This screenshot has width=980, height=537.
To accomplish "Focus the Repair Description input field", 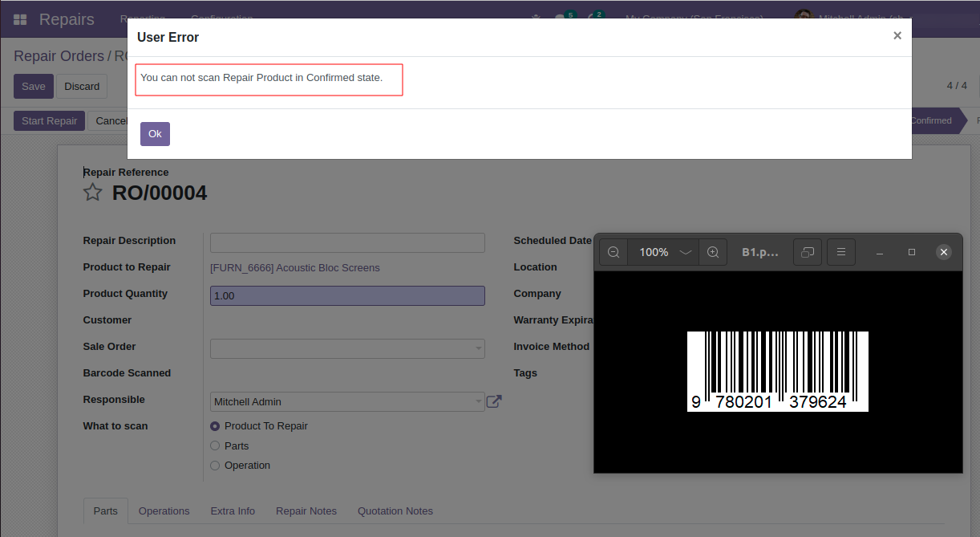I will tap(347, 242).
